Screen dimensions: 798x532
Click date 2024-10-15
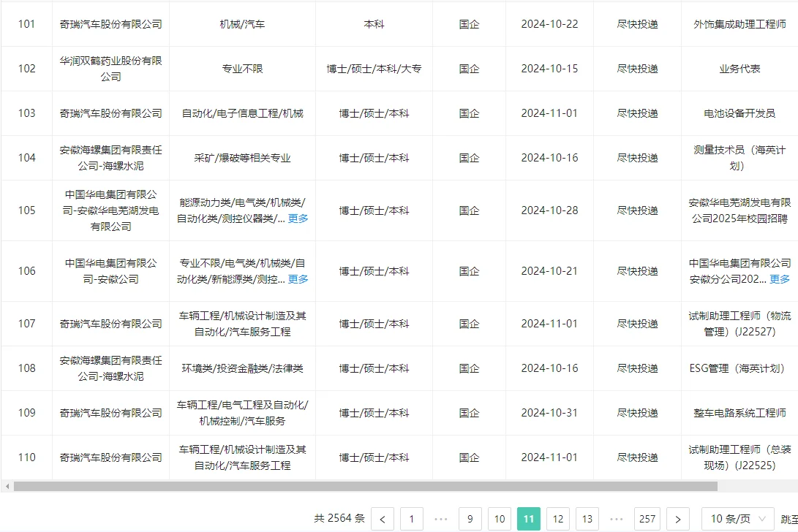[x=549, y=69]
